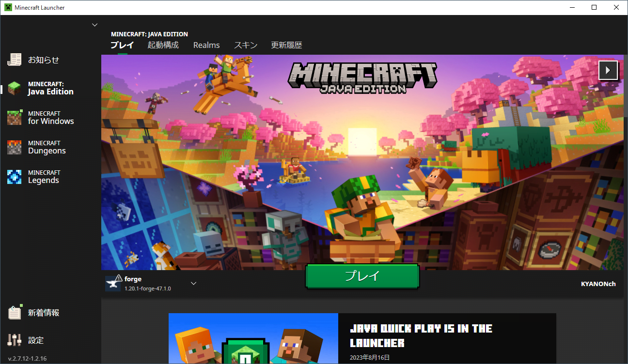Click the KYANONch username
Viewport: 628px width, 364px height.
pos(598,284)
